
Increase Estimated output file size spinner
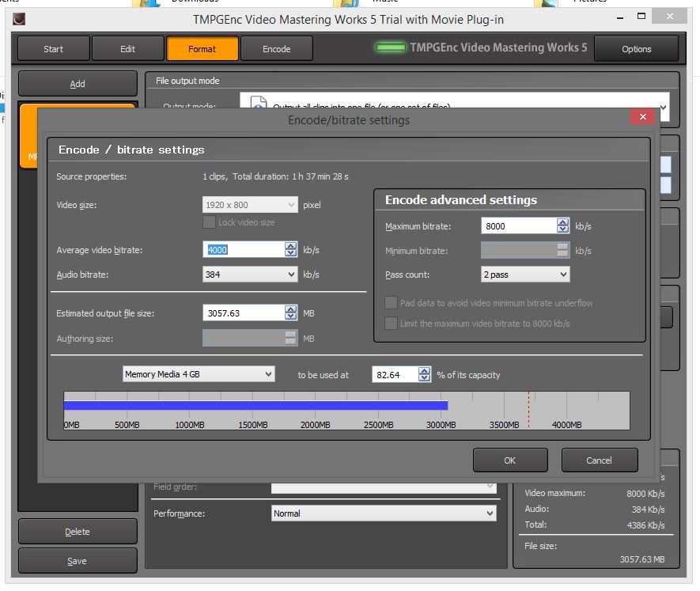[290, 309]
